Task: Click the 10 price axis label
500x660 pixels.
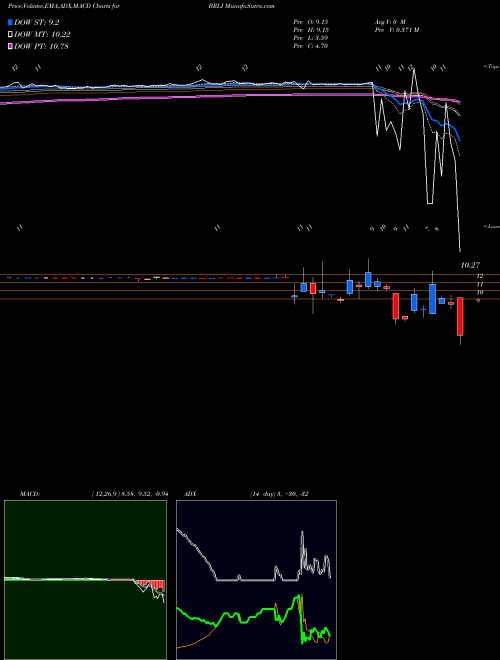Action: tap(479, 292)
